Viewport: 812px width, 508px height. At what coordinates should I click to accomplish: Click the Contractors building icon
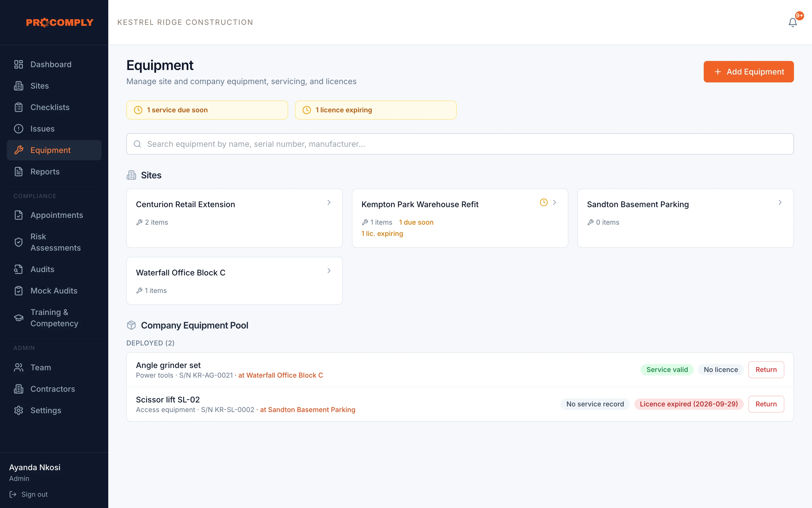click(18, 389)
